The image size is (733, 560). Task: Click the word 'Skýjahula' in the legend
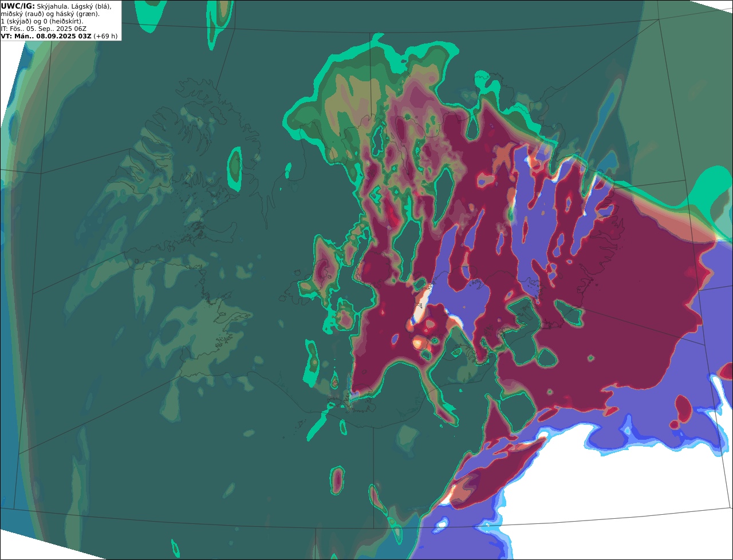pyautogui.click(x=53, y=7)
